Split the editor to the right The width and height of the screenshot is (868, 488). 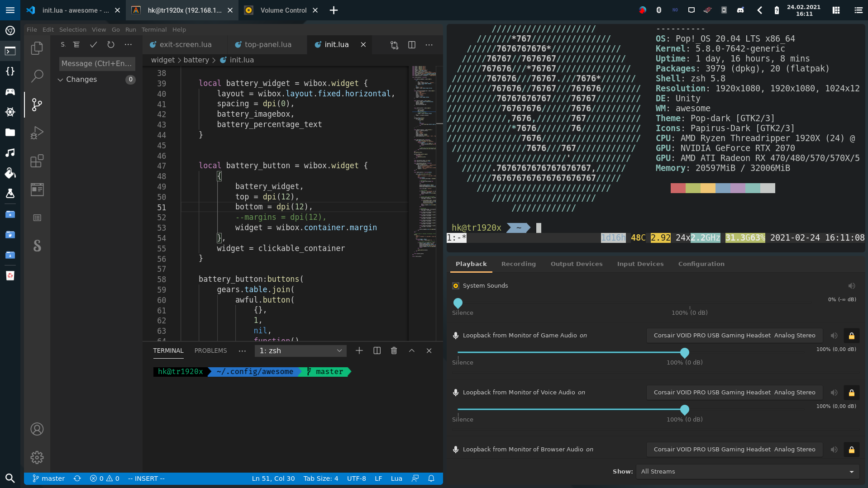pos(412,45)
